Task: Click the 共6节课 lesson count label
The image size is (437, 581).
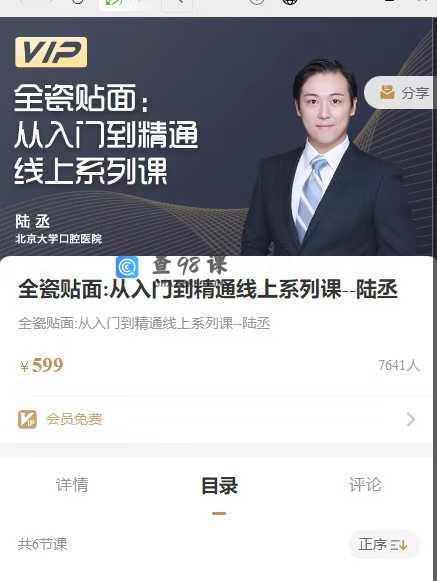Action: [43, 544]
